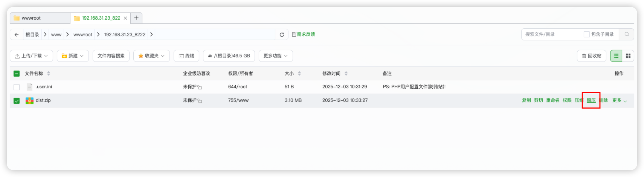Click 解压 to extract dist.zip
Screen dimensions: 644x177
point(591,100)
